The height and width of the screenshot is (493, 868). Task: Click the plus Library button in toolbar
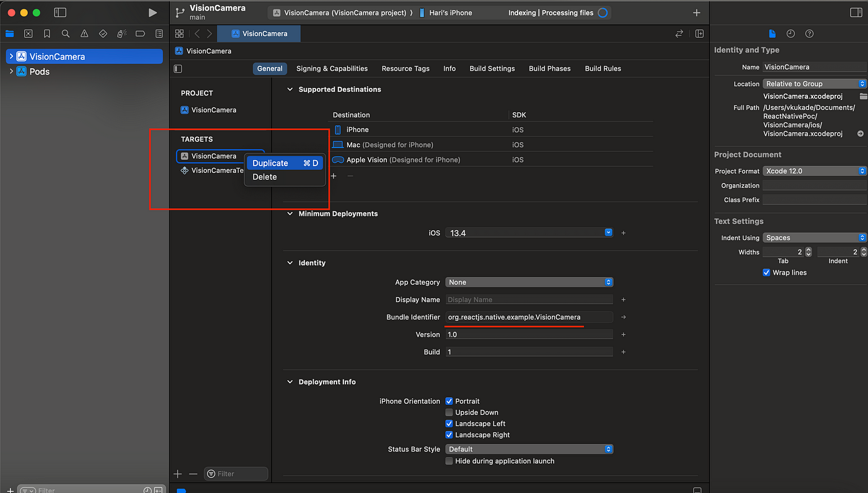point(696,12)
